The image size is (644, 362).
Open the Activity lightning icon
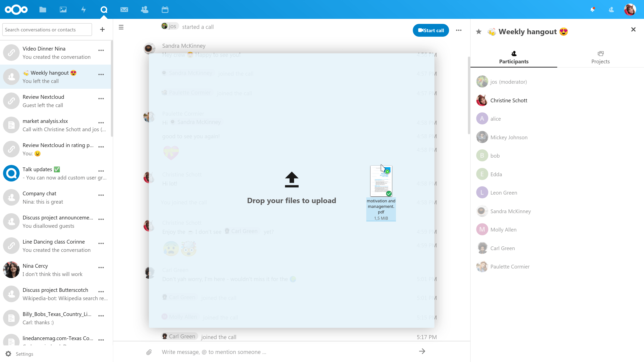click(x=84, y=10)
